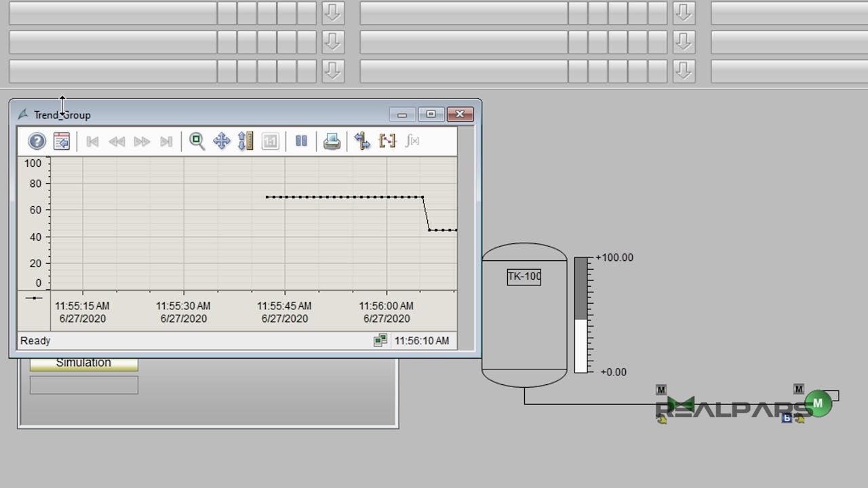Click the statistics f(x) icon
Viewport: 868px width, 488px height.
tap(412, 141)
